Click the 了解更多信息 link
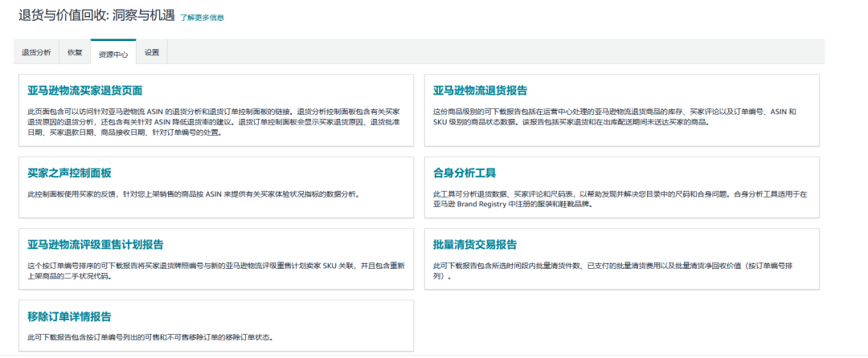Image resolution: width=868 pixels, height=358 pixels. point(202,17)
